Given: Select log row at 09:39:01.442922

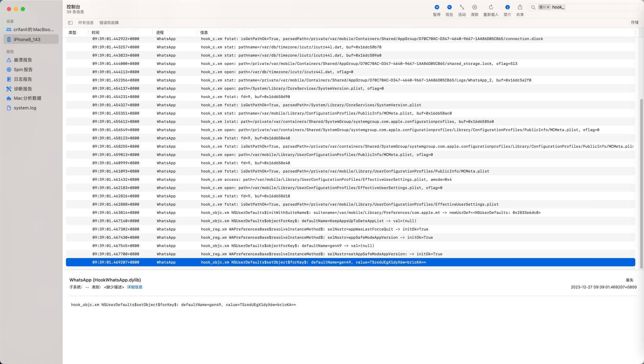Looking at the screenshot, I should [x=350, y=39].
